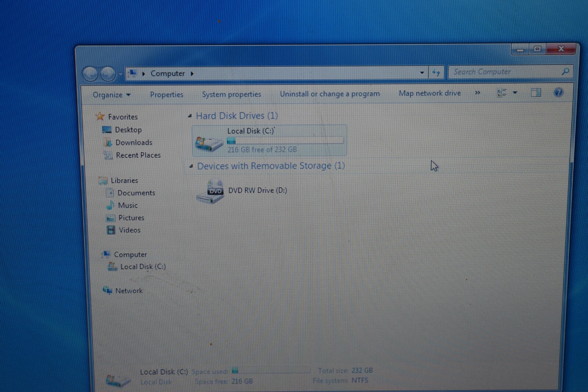
Task: Click the Back navigation arrow button
Action: point(90,74)
